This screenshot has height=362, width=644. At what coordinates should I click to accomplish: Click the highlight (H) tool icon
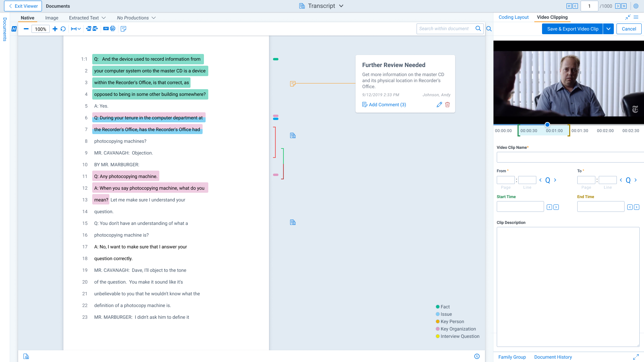14,29
